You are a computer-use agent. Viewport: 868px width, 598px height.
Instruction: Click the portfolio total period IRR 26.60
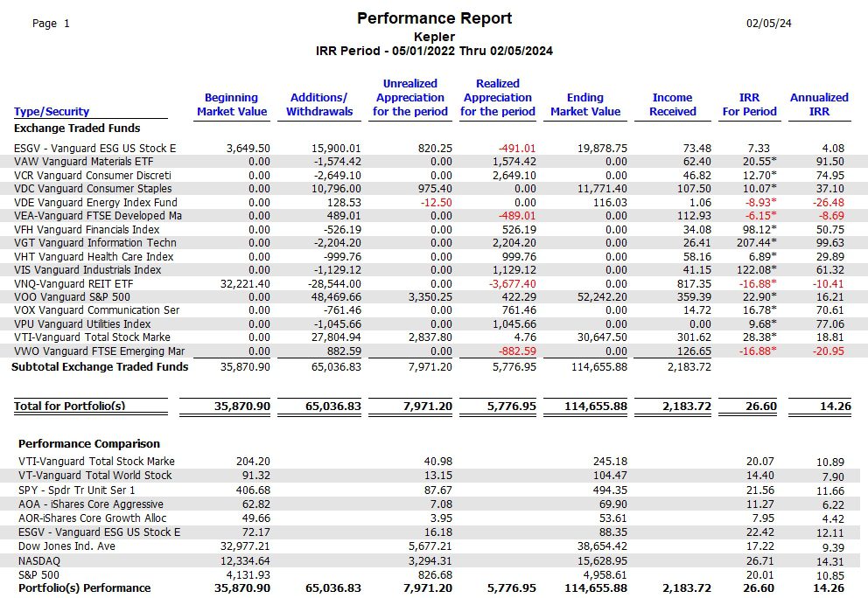pyautogui.click(x=761, y=406)
